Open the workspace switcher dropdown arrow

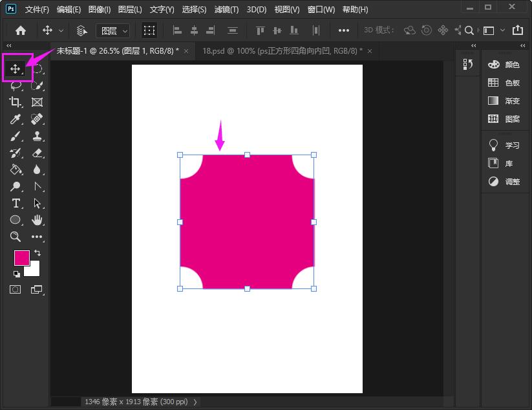pos(502,30)
